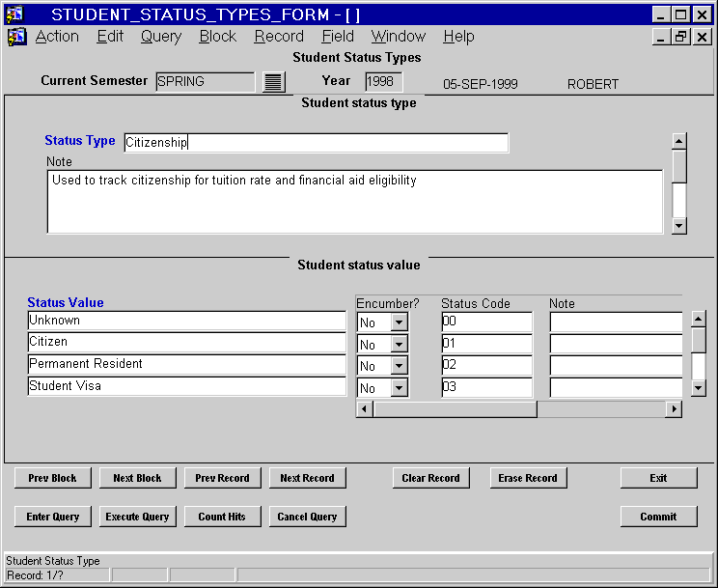Click the Enter Query button
This screenshot has width=718, height=588.
(53, 517)
